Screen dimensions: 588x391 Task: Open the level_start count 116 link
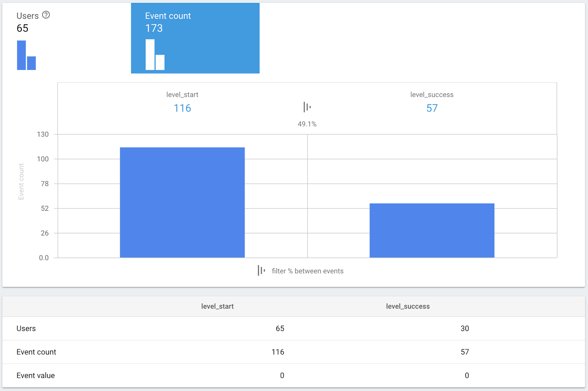pyautogui.click(x=182, y=108)
